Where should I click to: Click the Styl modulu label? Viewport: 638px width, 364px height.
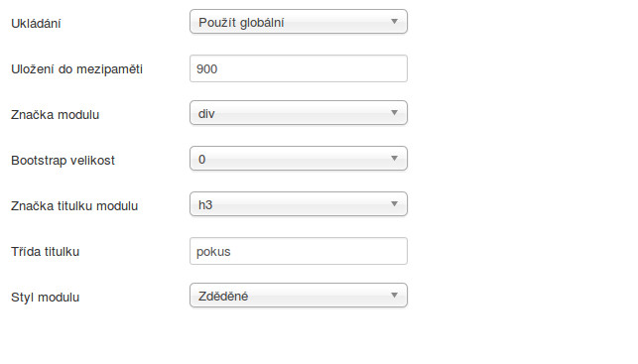[x=46, y=298]
